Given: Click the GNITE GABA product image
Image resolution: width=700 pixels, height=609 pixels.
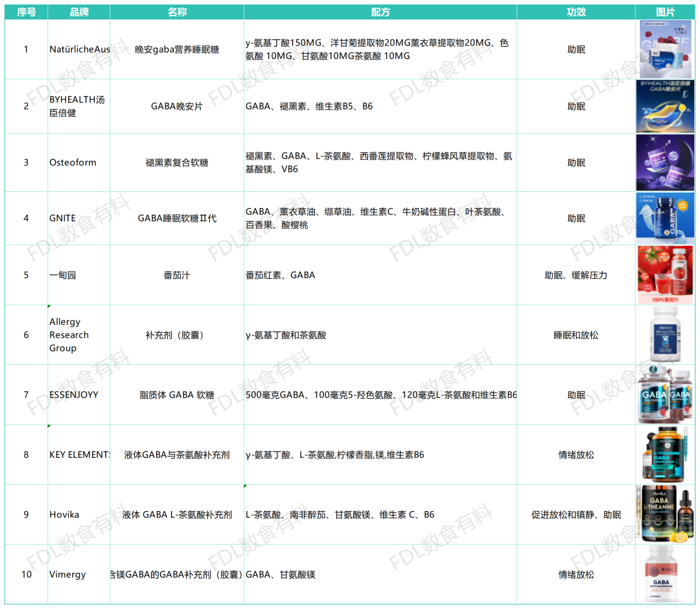Looking at the screenshot, I should coord(665,219).
